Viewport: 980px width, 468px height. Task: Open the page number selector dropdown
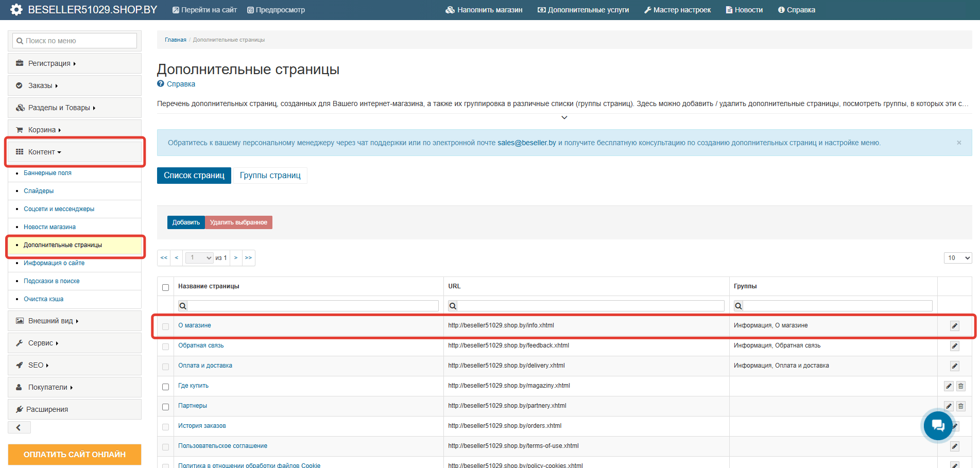pyautogui.click(x=199, y=258)
